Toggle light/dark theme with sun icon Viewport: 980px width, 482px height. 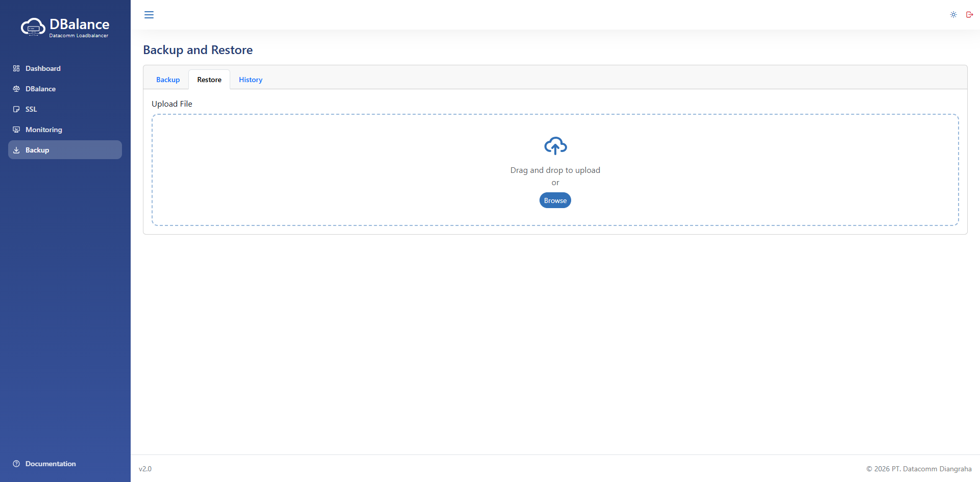(x=953, y=15)
